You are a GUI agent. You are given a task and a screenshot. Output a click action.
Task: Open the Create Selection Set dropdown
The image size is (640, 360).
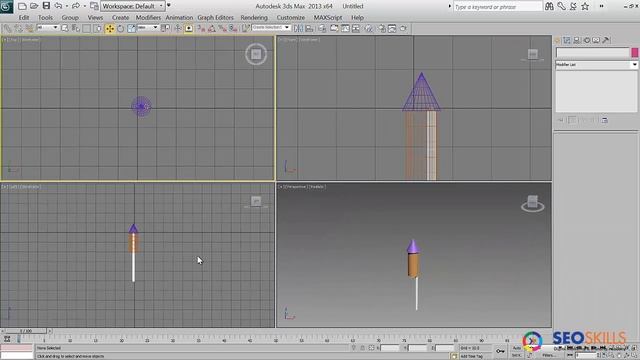coord(271,27)
